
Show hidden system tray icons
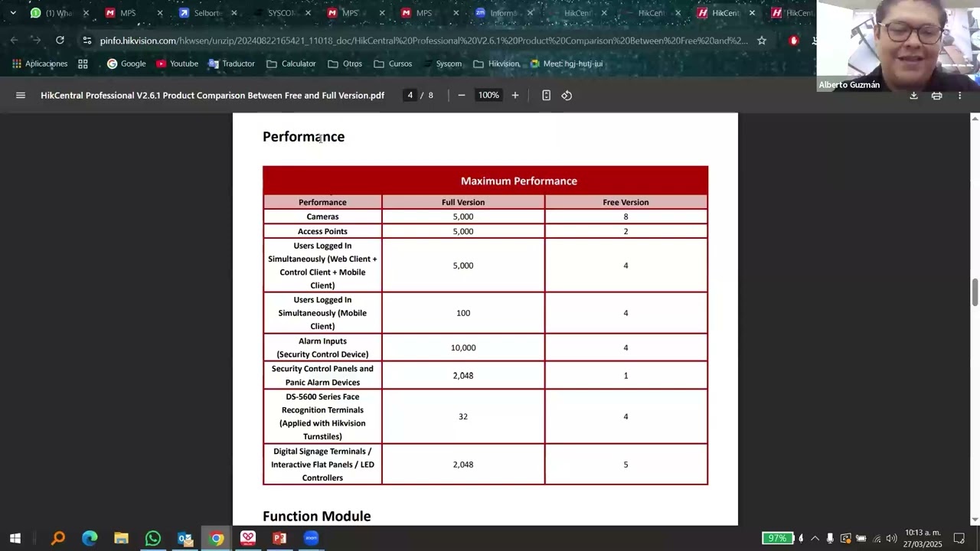(x=815, y=538)
